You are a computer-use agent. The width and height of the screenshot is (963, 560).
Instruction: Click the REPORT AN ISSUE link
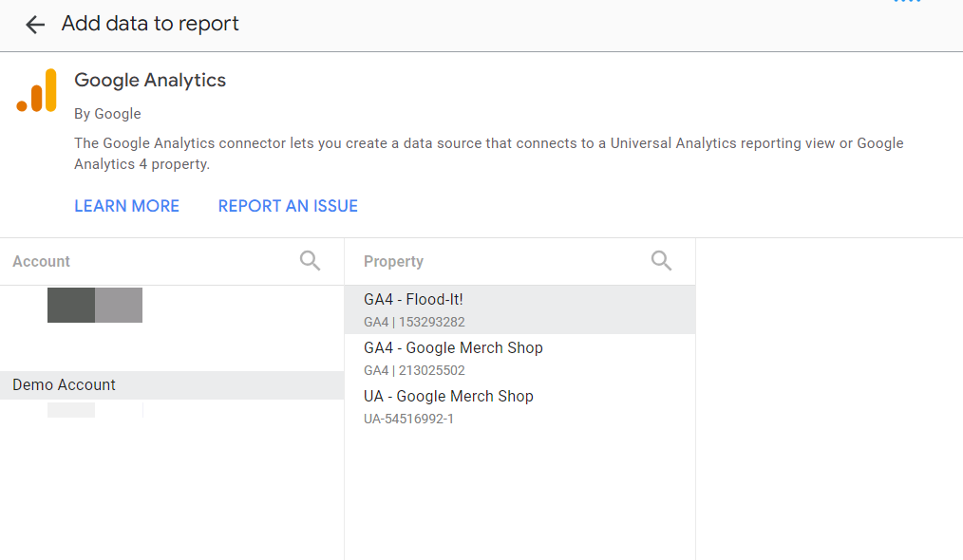click(x=288, y=206)
